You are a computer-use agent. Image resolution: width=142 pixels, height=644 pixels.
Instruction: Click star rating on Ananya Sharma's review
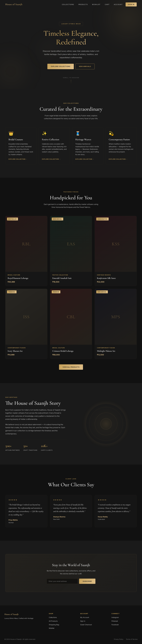[x=57, y=500]
